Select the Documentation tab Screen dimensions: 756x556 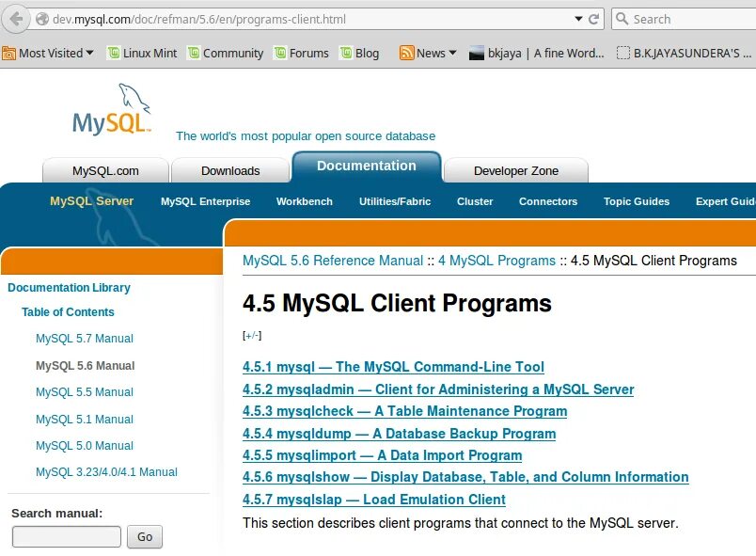point(367,167)
